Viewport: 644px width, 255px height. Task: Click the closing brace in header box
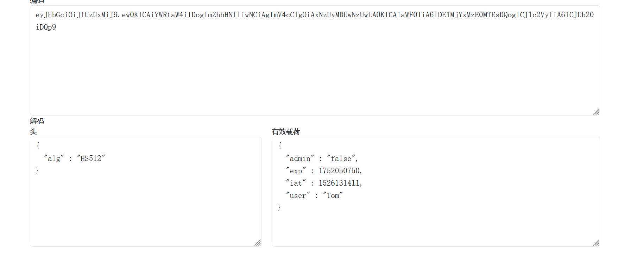click(x=37, y=170)
